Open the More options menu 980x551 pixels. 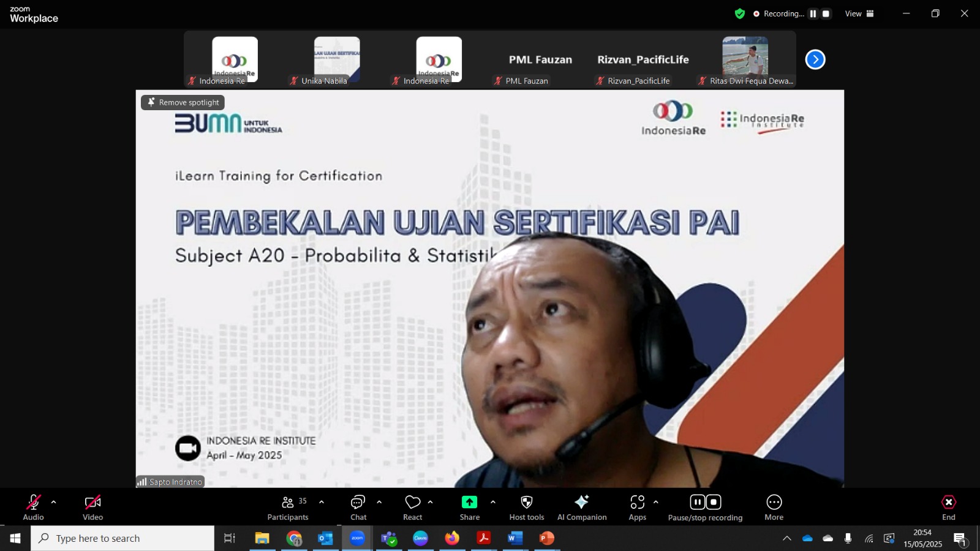click(x=774, y=508)
